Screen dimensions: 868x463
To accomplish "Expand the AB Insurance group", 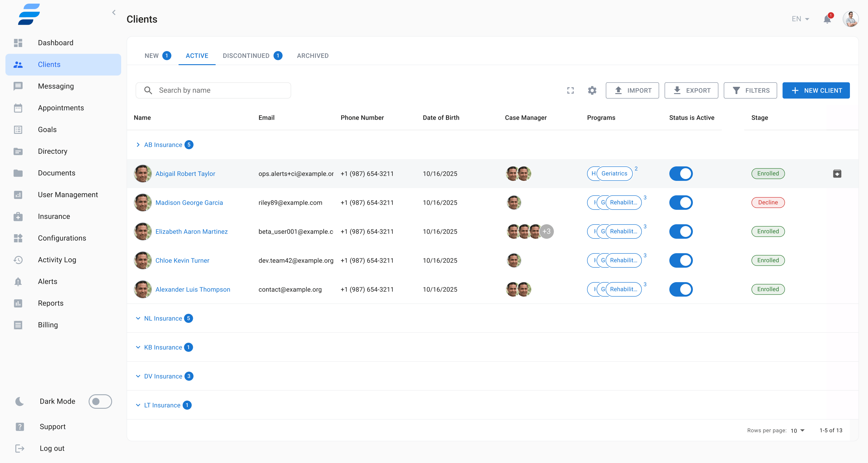I will point(138,145).
